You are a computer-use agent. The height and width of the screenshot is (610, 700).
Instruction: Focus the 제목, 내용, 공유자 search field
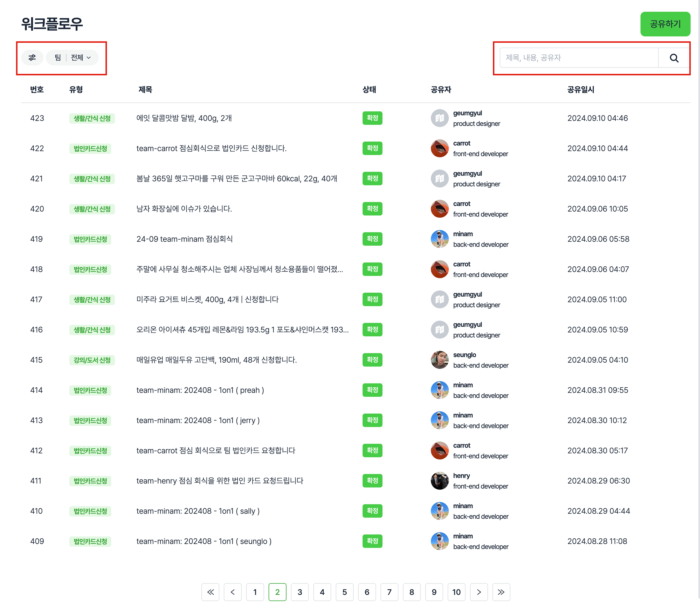tap(579, 58)
